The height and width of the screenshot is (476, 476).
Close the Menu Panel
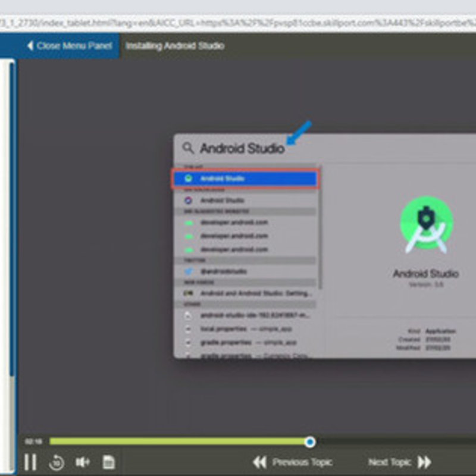pos(70,46)
